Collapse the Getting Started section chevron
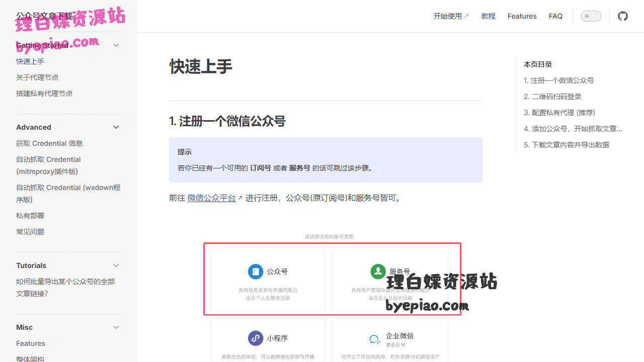644x362 pixels. pos(116,45)
